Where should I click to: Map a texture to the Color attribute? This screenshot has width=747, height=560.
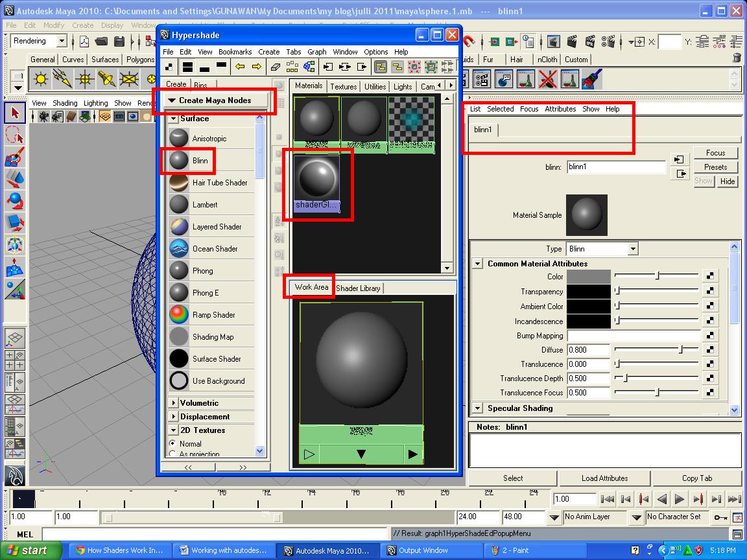710,275
